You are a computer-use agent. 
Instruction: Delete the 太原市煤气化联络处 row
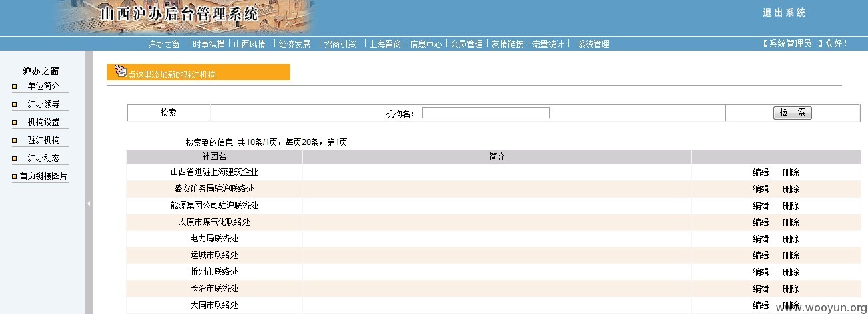tap(791, 222)
